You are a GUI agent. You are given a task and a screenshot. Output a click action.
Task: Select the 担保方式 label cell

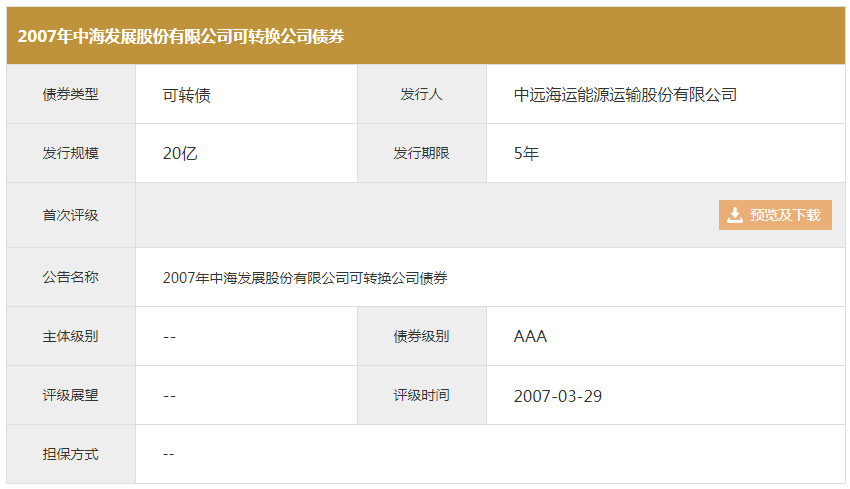point(71,454)
